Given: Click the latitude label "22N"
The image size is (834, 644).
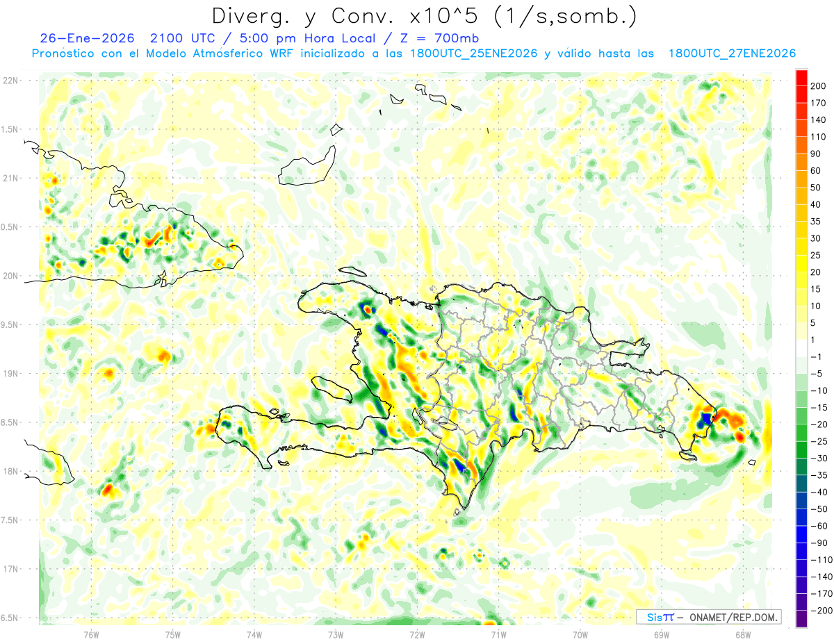Looking at the screenshot, I should pos(10,81).
